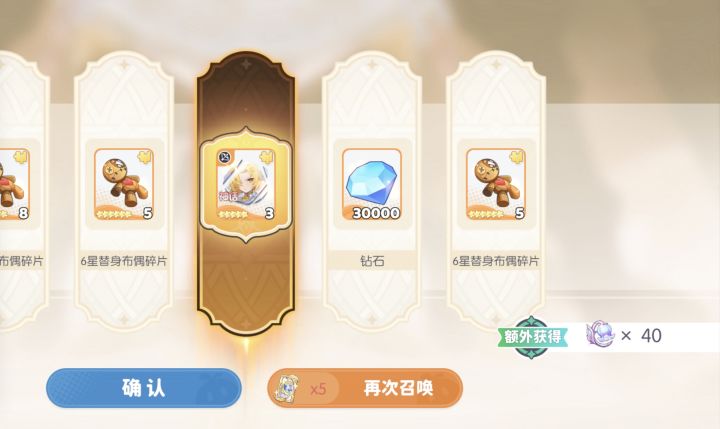Click the blue 确认 confirm button
720x429 pixels.
(x=144, y=388)
